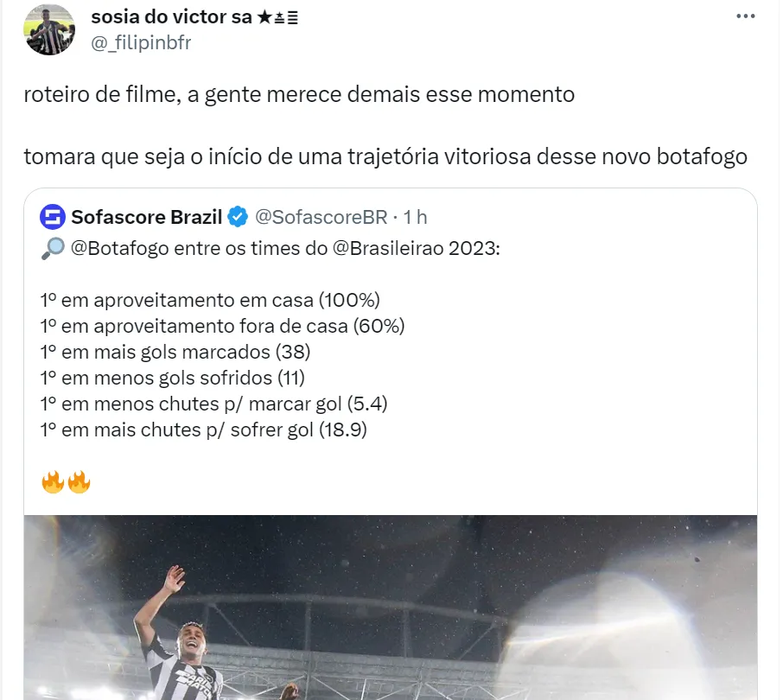The height and width of the screenshot is (700, 783).
Task: Click the fire emojis in the quoted tweet
Action: [x=66, y=482]
